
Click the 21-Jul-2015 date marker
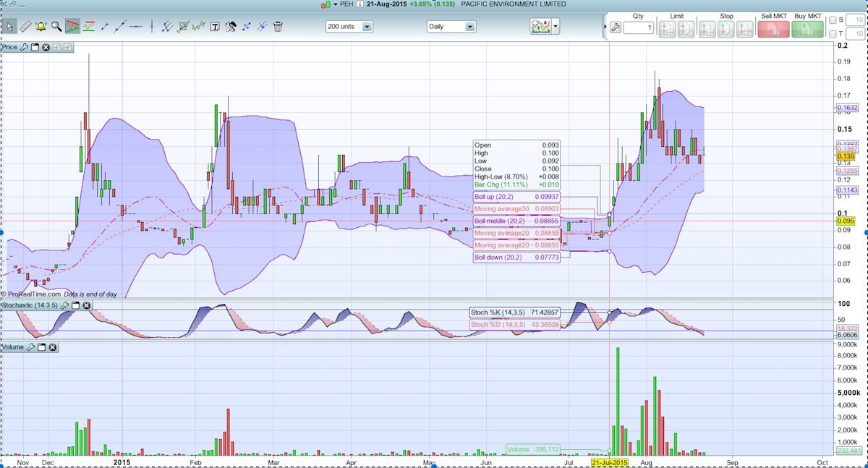coord(610,461)
